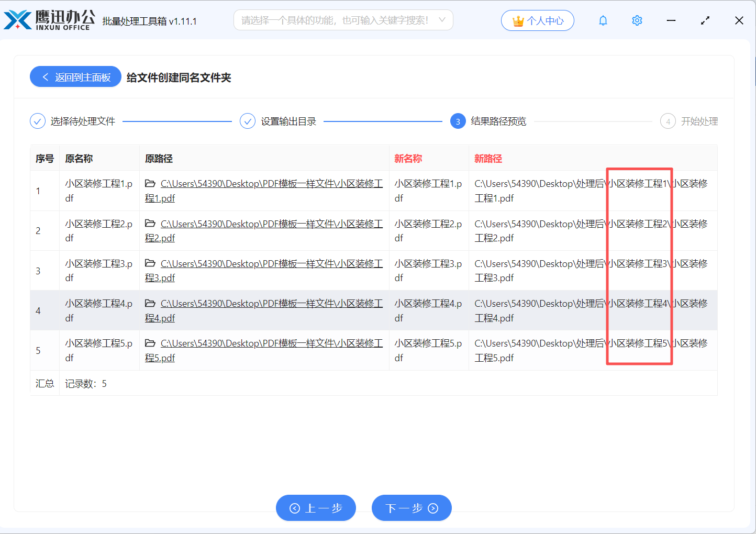This screenshot has width=756, height=534.
Task: Click the notification bell icon
Action: coord(603,20)
